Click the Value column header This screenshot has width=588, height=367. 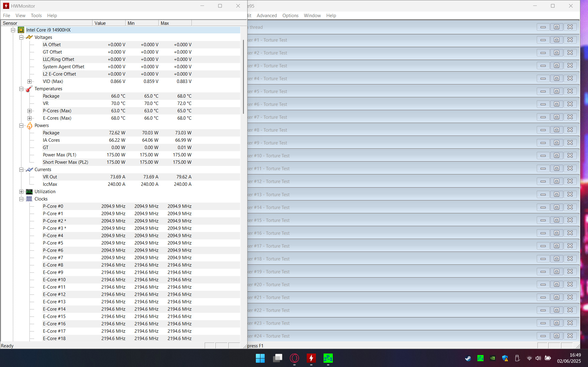pos(109,23)
